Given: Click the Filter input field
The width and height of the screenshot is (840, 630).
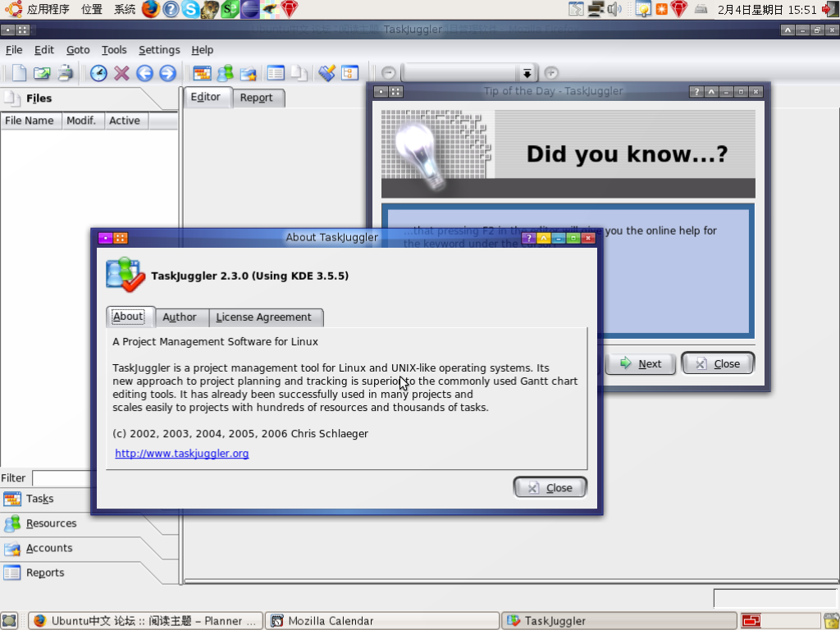Looking at the screenshot, I should (x=62, y=478).
